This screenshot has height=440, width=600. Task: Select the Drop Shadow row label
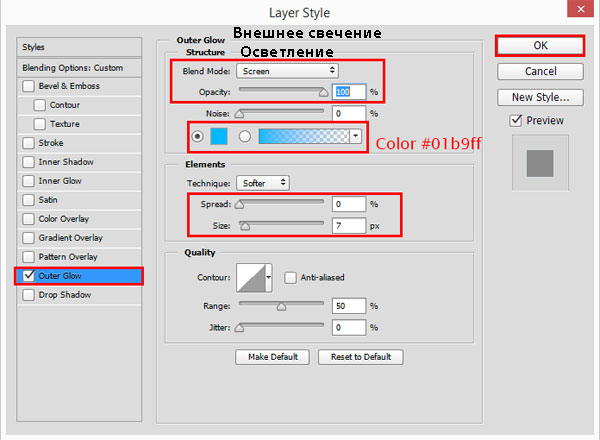tap(65, 295)
